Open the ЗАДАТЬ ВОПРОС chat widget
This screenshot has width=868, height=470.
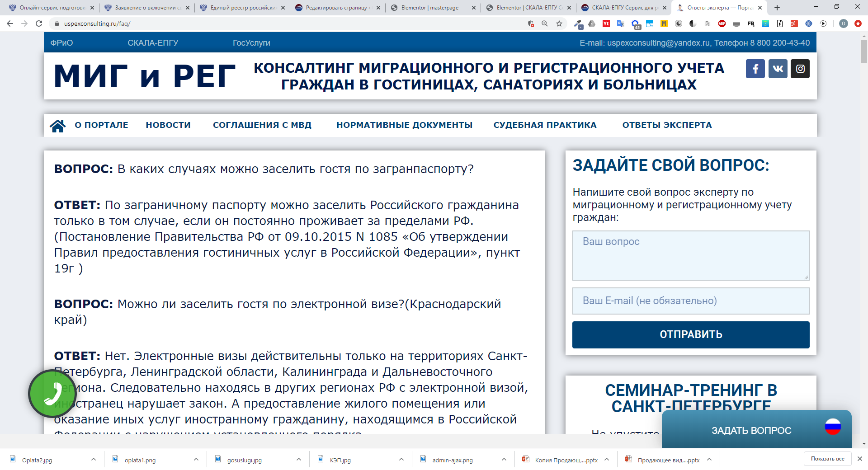(756, 429)
